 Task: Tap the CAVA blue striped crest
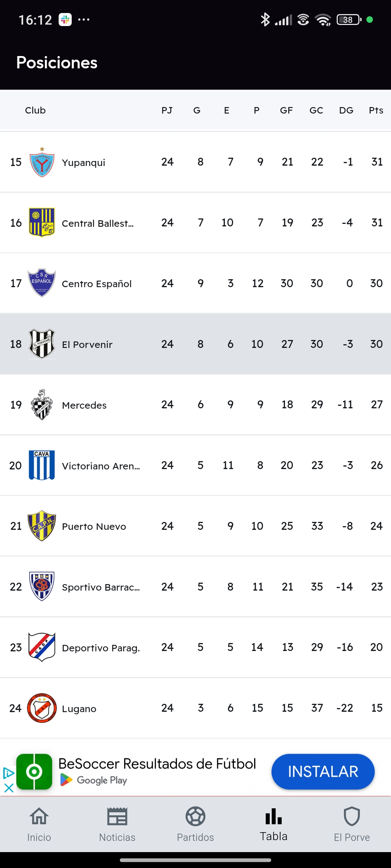pyautogui.click(x=42, y=465)
